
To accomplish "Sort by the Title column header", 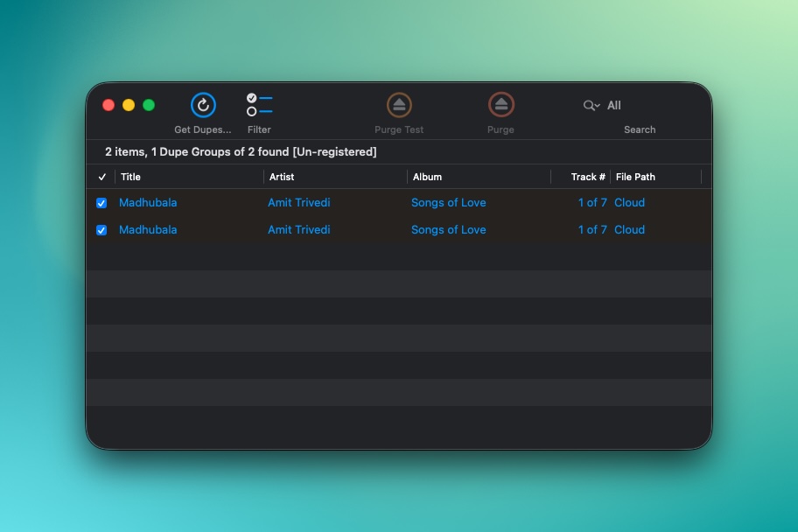I will pyautogui.click(x=189, y=177).
